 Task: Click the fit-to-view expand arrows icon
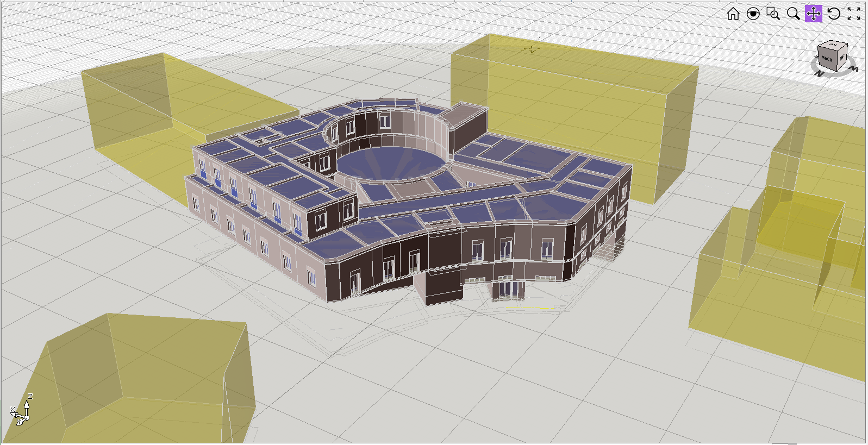point(854,14)
